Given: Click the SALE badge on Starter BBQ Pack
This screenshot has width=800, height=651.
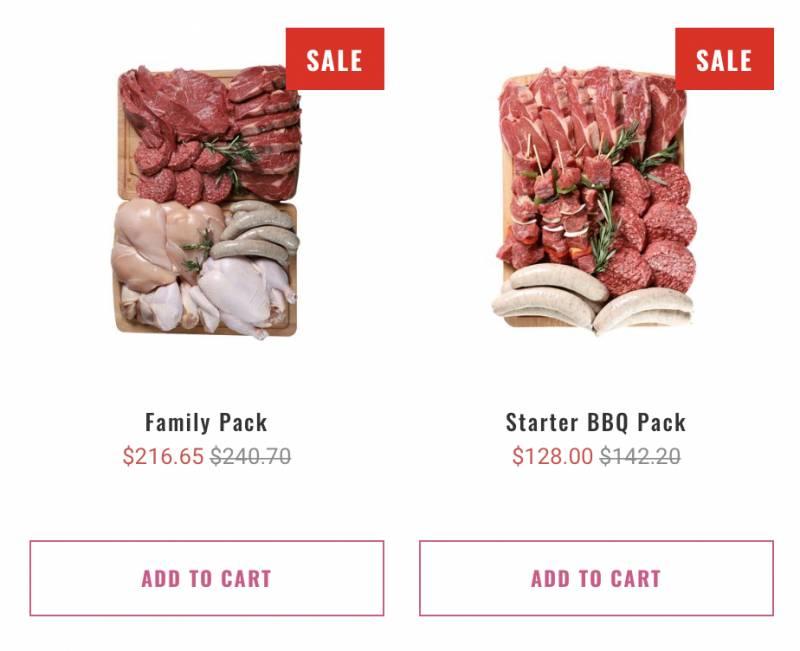Looking at the screenshot, I should [x=724, y=59].
